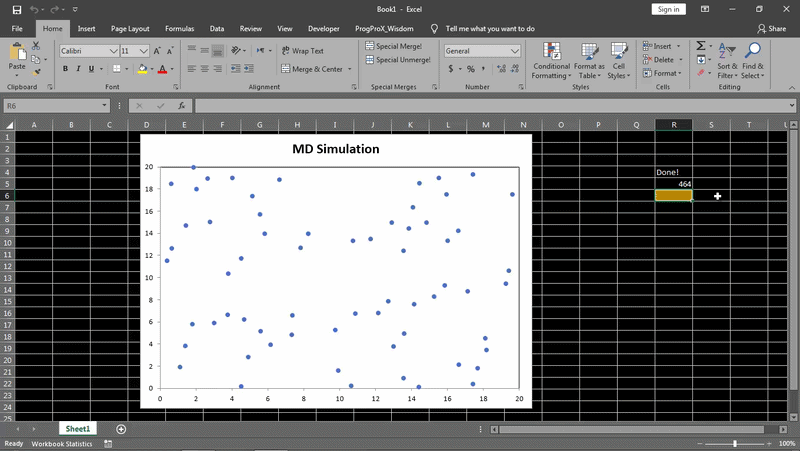Open text orientation options

click(238, 51)
